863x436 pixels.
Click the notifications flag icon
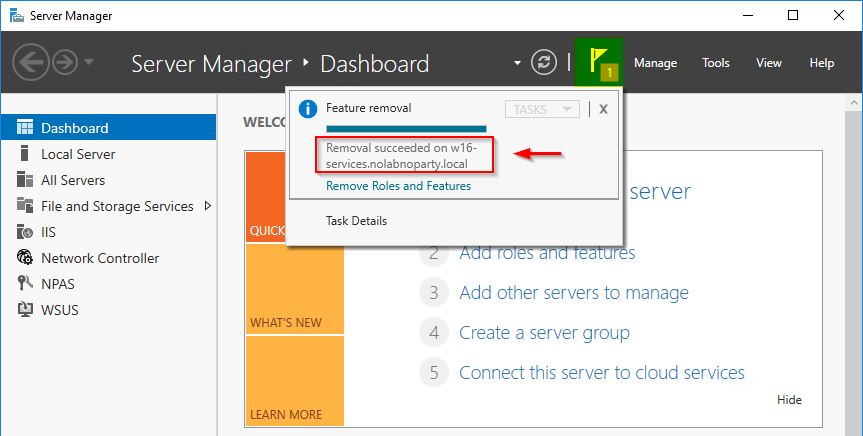(598, 62)
